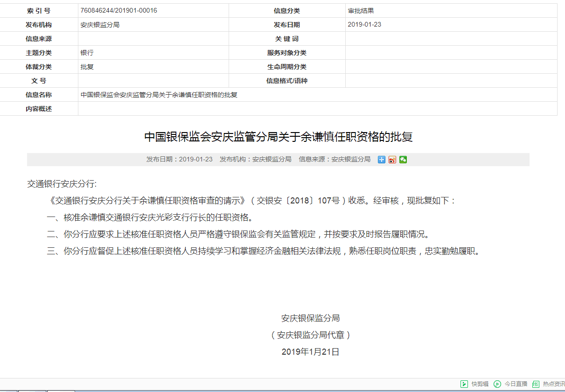Share via the green WeChat icon
Screen dimensions: 565x392
click(403, 160)
